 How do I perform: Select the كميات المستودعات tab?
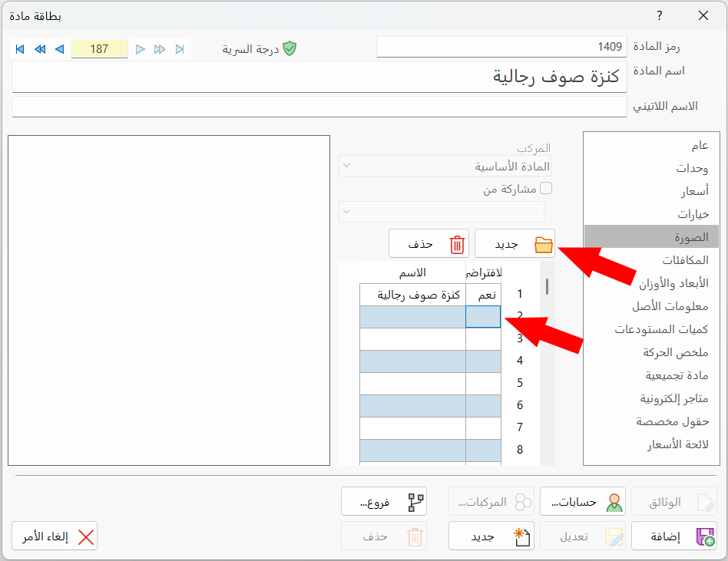point(651,329)
